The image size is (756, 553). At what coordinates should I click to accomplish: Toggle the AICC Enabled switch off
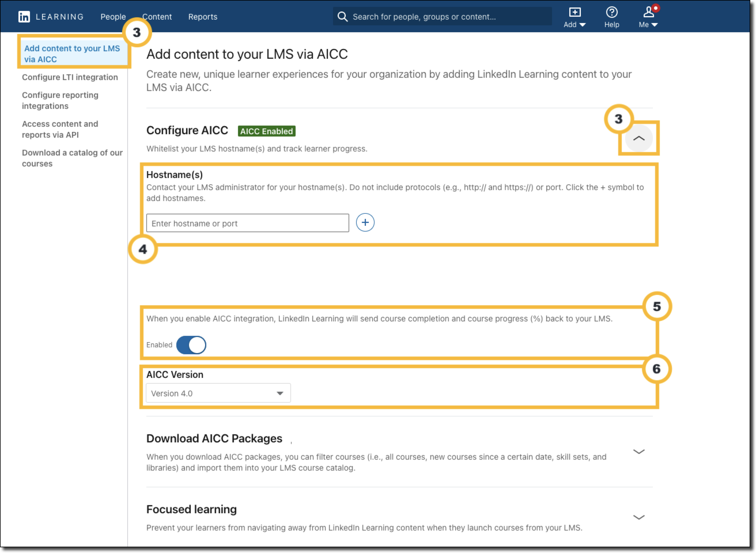click(191, 345)
